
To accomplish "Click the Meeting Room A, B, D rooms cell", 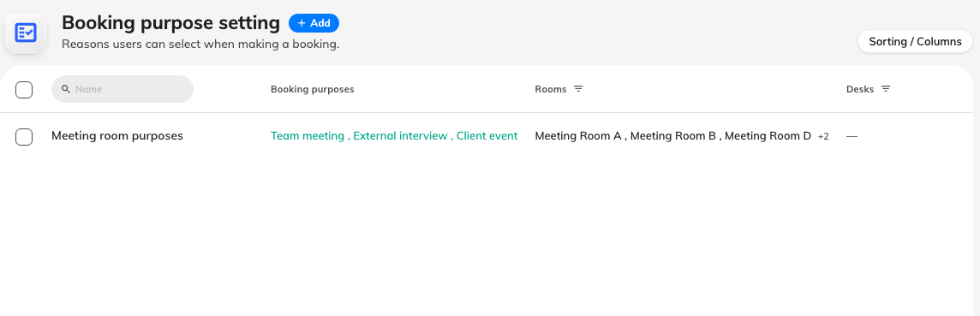I will [x=673, y=135].
